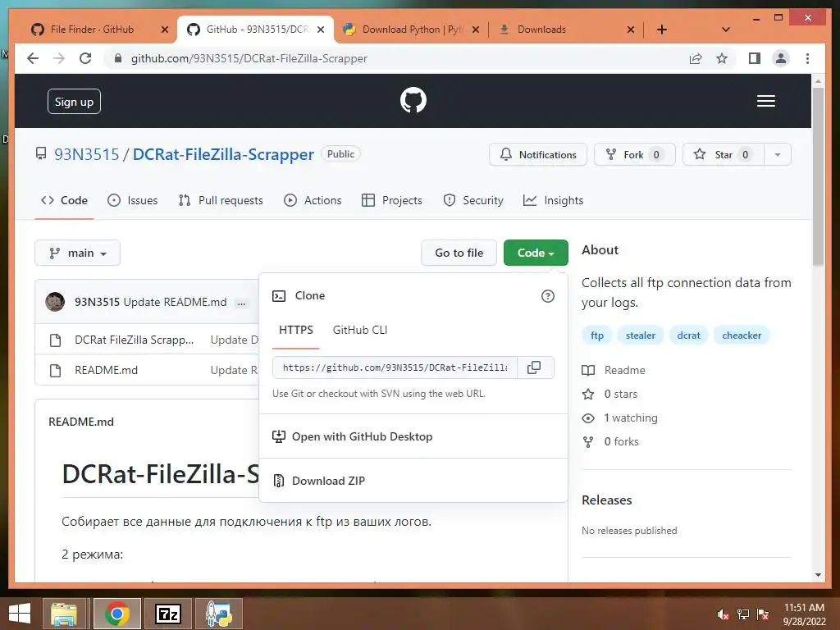840x630 pixels.
Task: Open the hamburger menu in GitHub header
Action: tap(766, 101)
